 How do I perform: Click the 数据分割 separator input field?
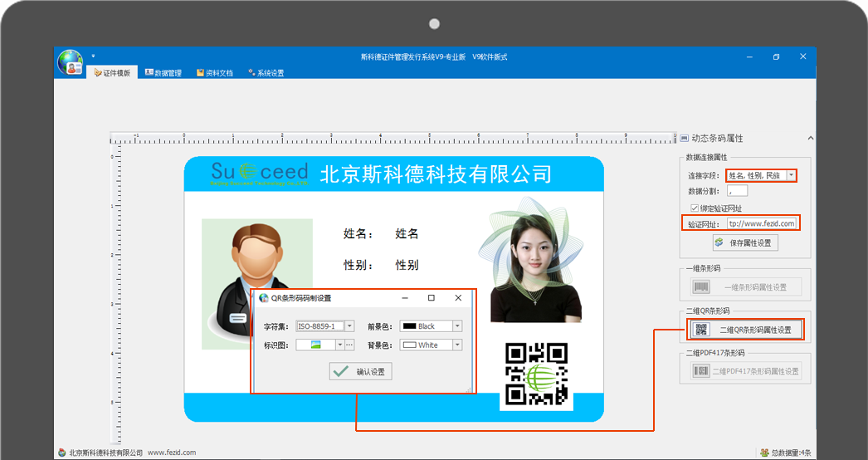[738, 191]
